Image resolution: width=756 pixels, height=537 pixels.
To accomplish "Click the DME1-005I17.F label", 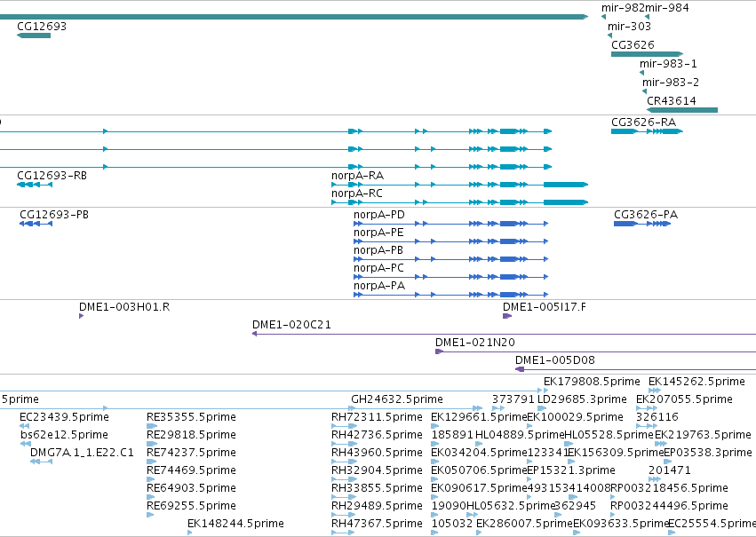I will coord(545,307).
